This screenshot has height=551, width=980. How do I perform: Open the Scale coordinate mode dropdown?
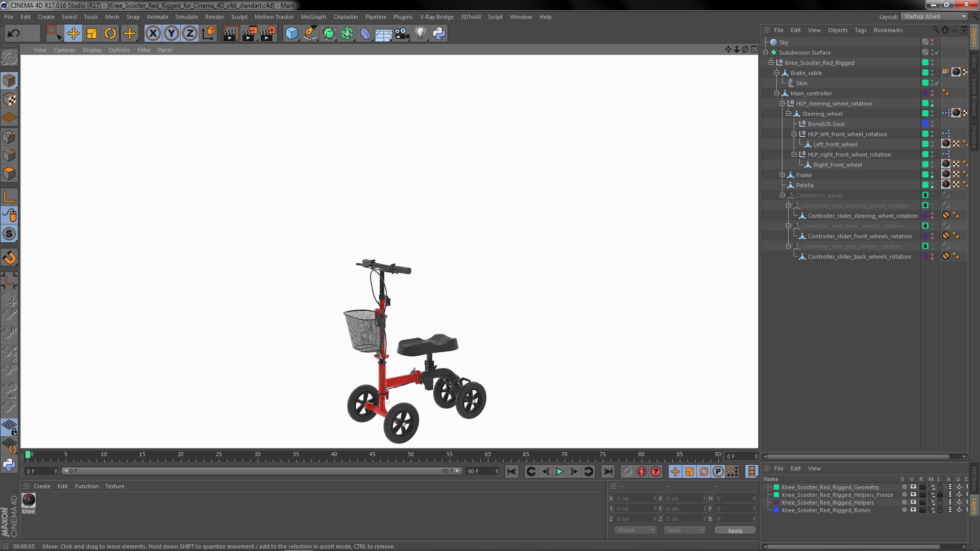point(685,531)
